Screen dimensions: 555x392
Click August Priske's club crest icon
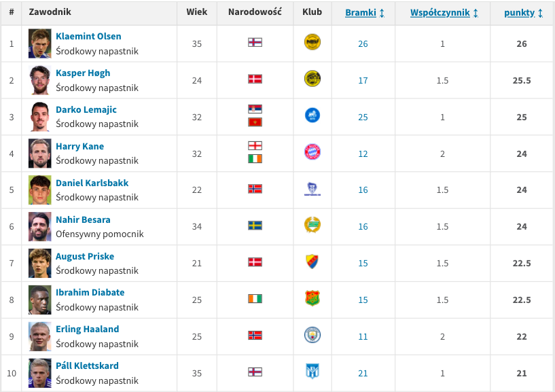click(312, 262)
